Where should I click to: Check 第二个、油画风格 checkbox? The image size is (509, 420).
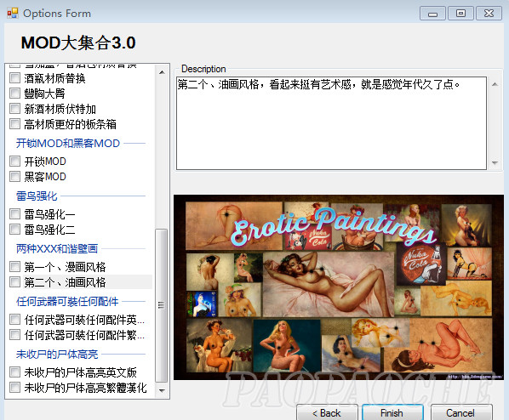(15, 282)
